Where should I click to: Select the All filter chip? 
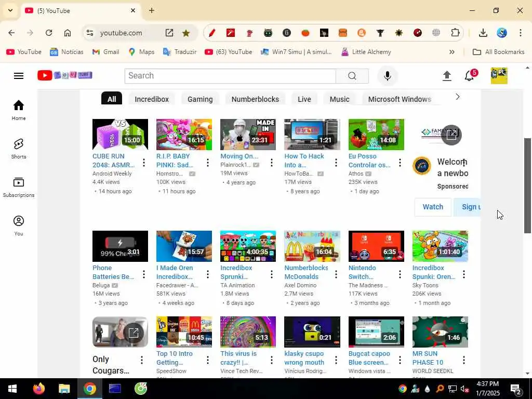pos(112,99)
